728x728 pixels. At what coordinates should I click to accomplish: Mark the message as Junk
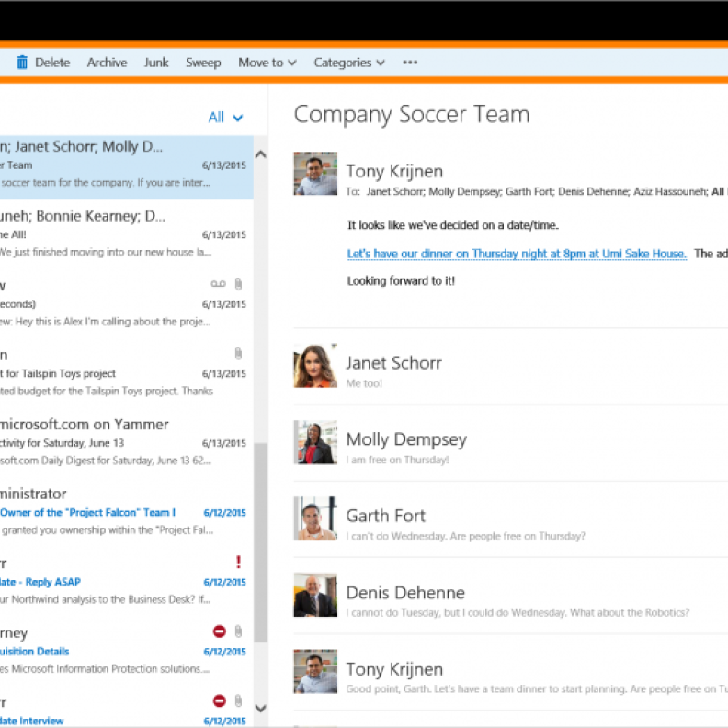tap(156, 63)
